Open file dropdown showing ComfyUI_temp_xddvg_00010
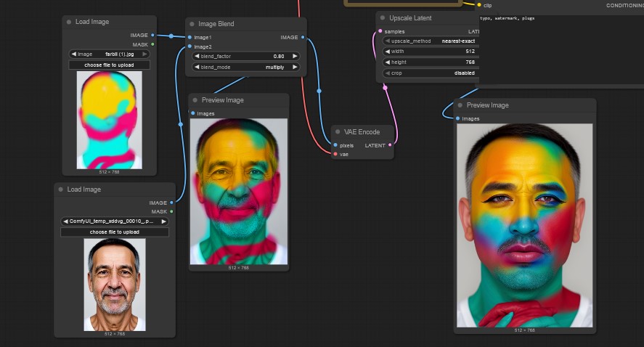This screenshot has height=347, width=644. point(115,221)
